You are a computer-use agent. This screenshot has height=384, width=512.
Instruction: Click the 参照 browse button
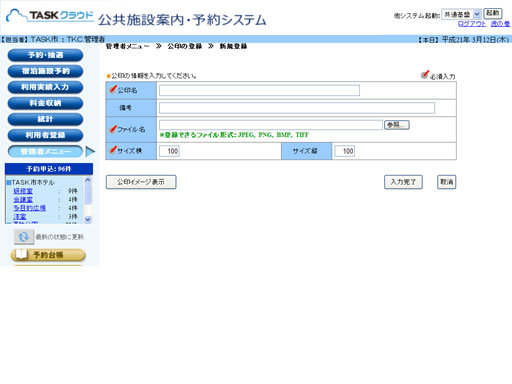click(x=397, y=125)
